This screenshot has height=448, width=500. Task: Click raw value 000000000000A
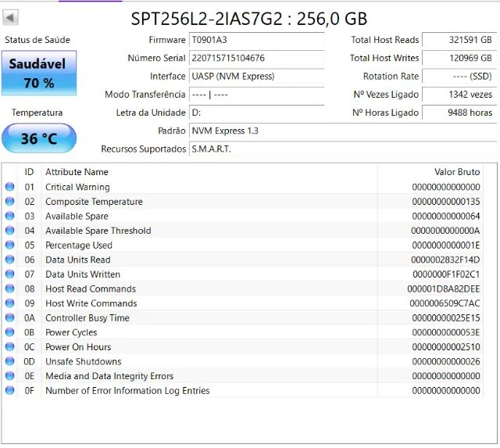point(445,231)
